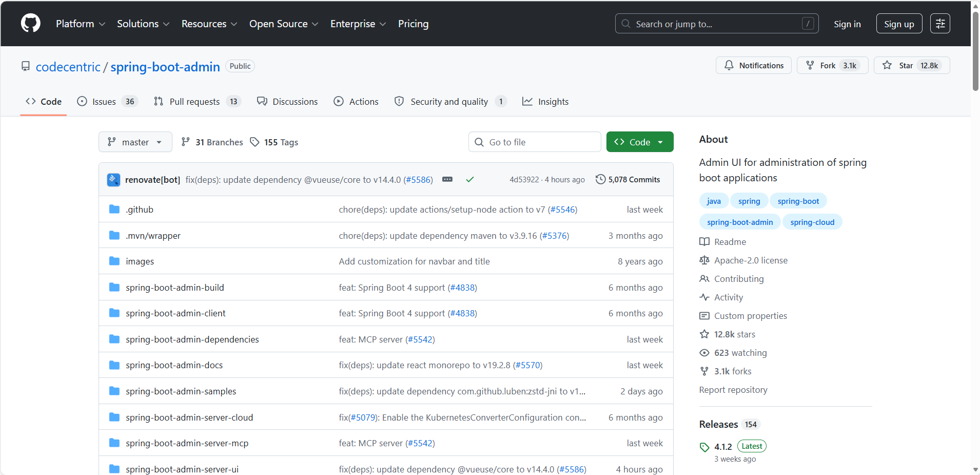Image resolution: width=980 pixels, height=475 pixels.
Task: Open the spring-boot-admin-dependencies folder
Action: [192, 339]
